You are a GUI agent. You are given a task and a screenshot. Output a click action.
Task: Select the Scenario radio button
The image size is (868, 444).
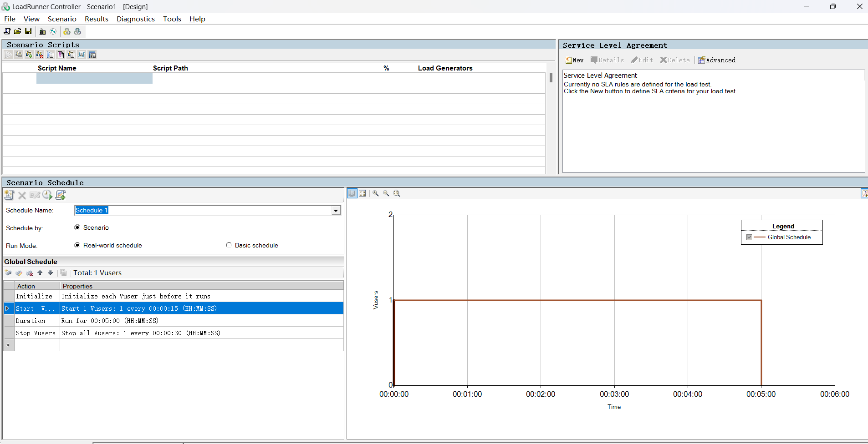click(x=77, y=227)
